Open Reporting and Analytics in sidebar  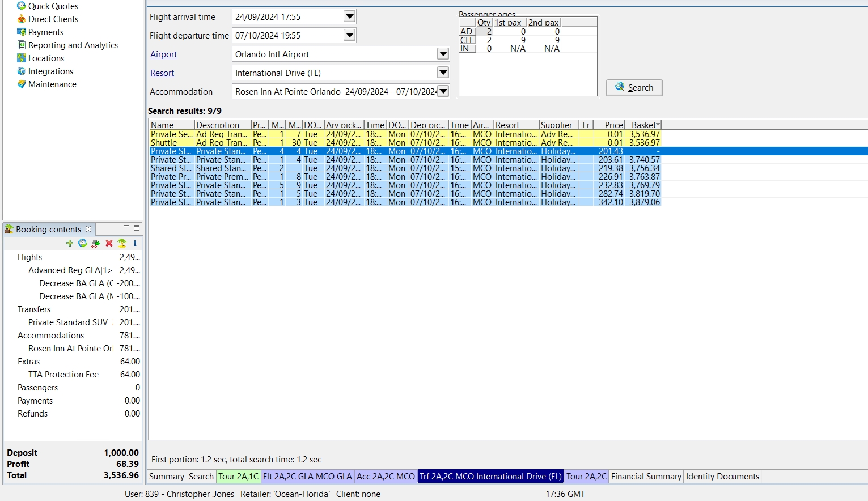pos(73,45)
